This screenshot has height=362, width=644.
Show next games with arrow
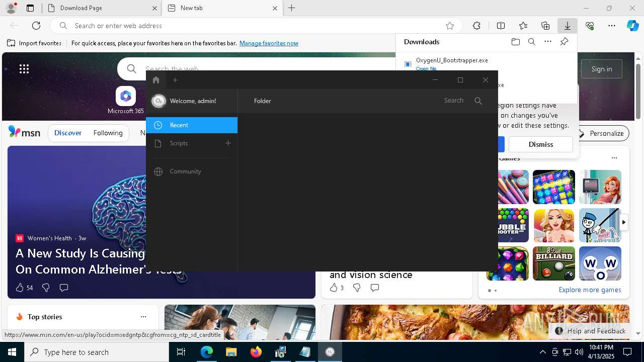pos(624,222)
